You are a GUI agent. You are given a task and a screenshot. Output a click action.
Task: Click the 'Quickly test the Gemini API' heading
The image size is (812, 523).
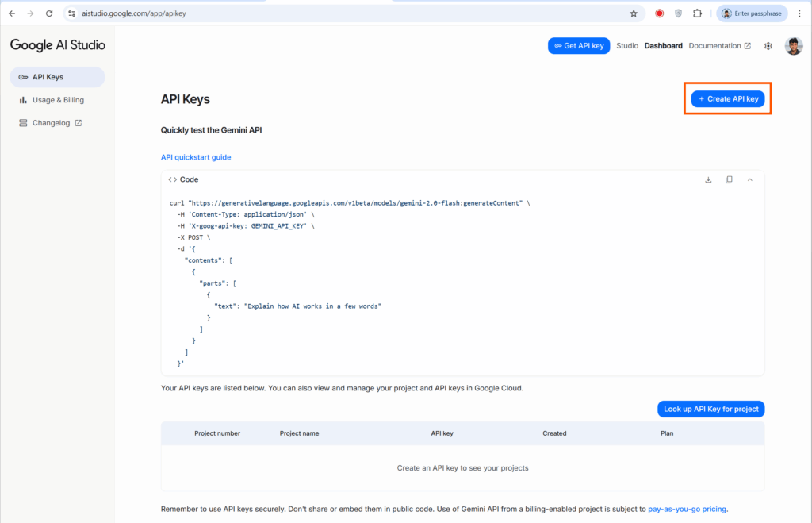tap(211, 130)
